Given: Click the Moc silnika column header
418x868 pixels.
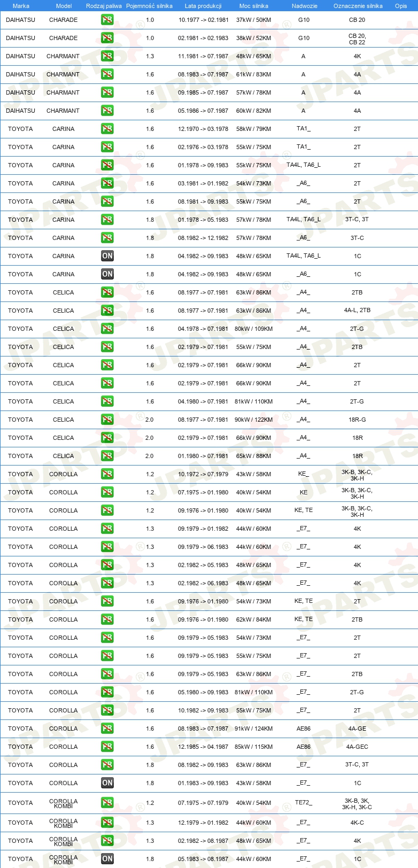Looking at the screenshot, I should (254, 6).
